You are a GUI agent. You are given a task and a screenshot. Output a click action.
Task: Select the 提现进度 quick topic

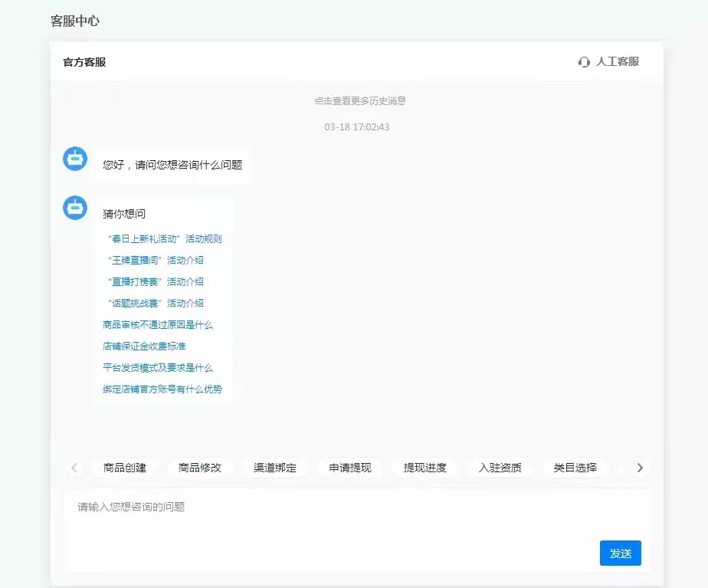pyautogui.click(x=425, y=468)
